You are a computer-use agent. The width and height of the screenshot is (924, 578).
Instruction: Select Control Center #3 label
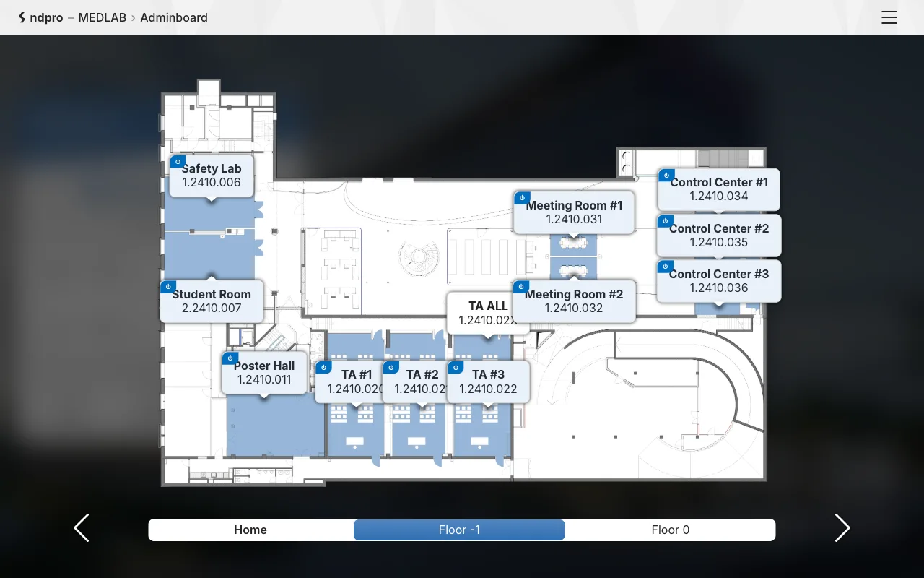[x=719, y=281]
